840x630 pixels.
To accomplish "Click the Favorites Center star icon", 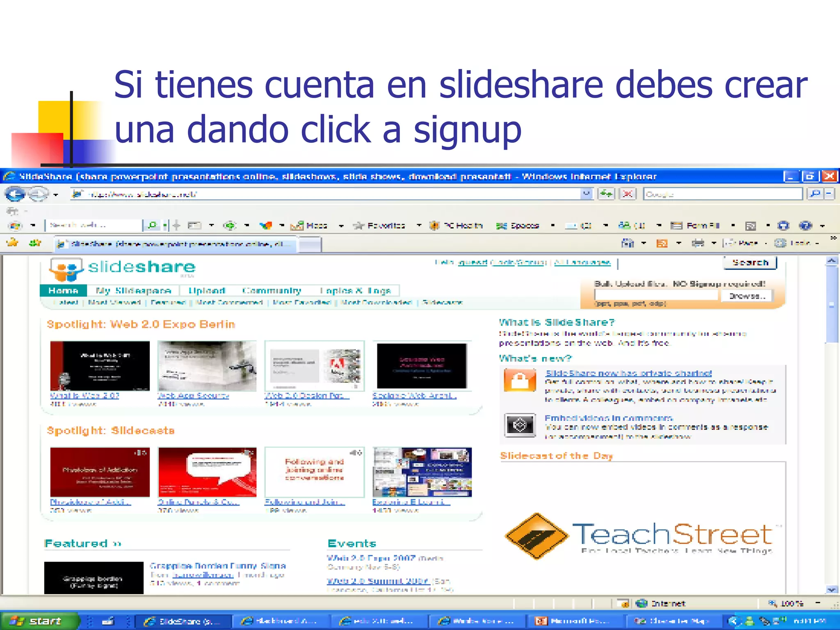I will (13, 243).
